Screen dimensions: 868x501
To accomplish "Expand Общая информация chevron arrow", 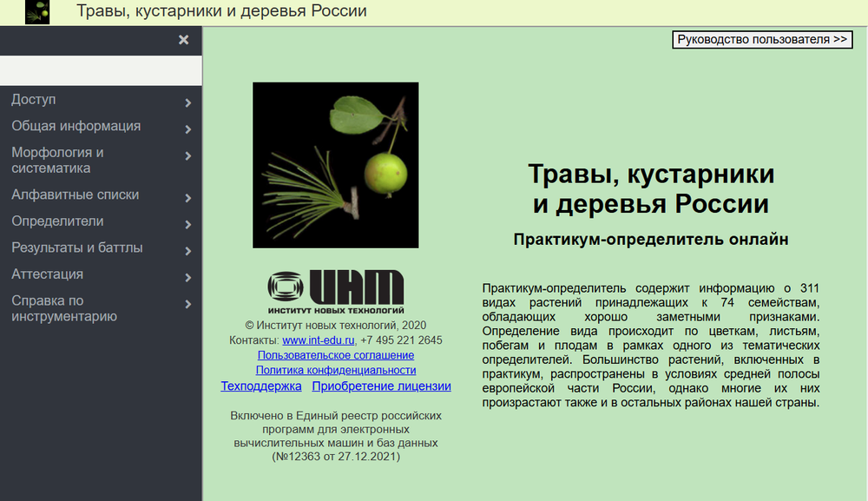I will pyautogui.click(x=188, y=130).
